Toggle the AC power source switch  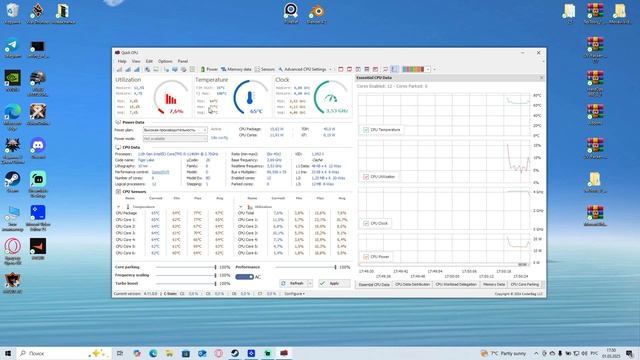244,277
